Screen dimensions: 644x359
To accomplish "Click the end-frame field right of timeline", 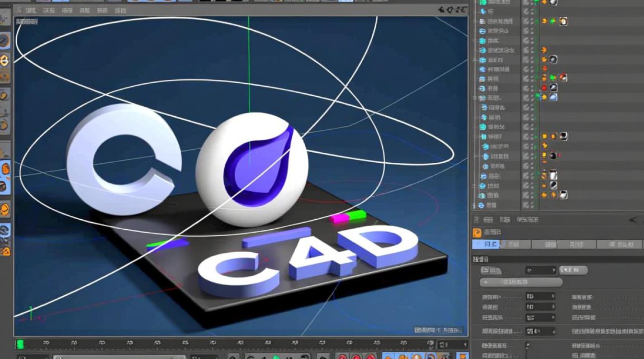I will pyautogui.click(x=452, y=345).
